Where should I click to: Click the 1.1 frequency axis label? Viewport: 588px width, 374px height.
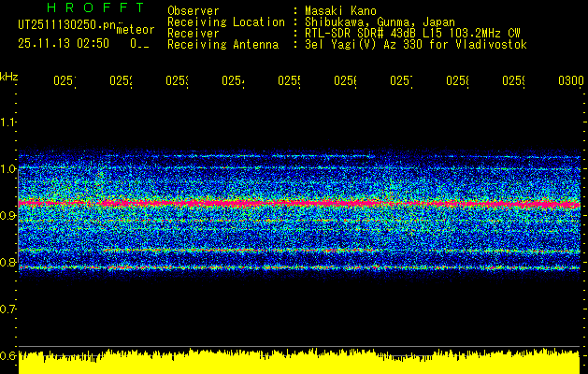[7, 122]
